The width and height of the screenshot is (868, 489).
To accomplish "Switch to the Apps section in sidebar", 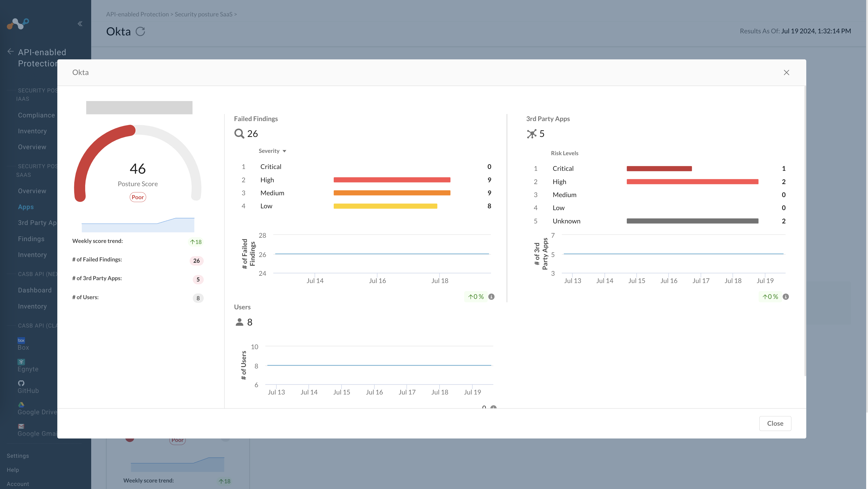I will 26,206.
